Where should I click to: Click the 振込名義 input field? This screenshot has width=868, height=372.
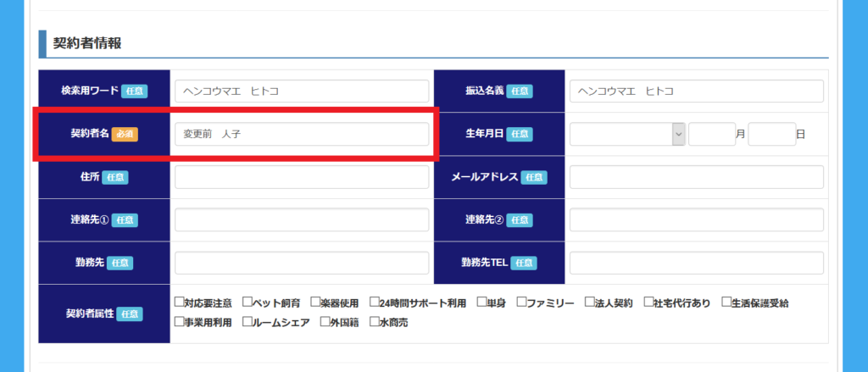point(697,92)
